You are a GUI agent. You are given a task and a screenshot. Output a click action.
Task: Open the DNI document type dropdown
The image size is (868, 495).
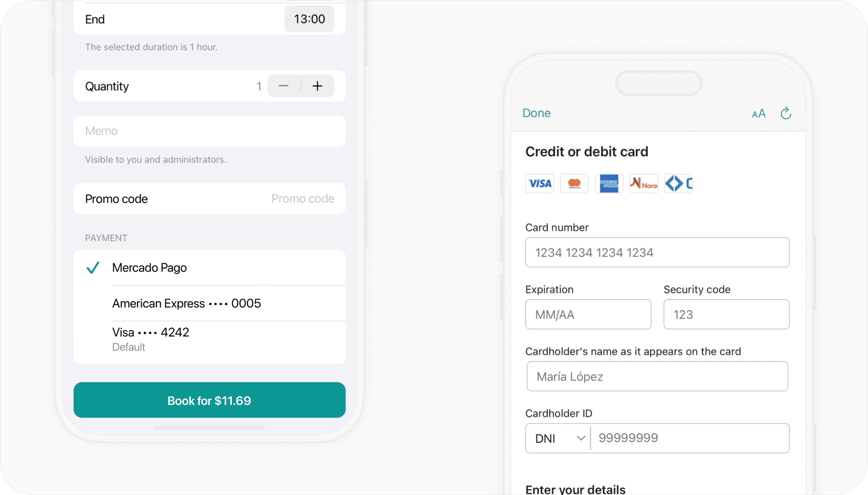tap(557, 438)
